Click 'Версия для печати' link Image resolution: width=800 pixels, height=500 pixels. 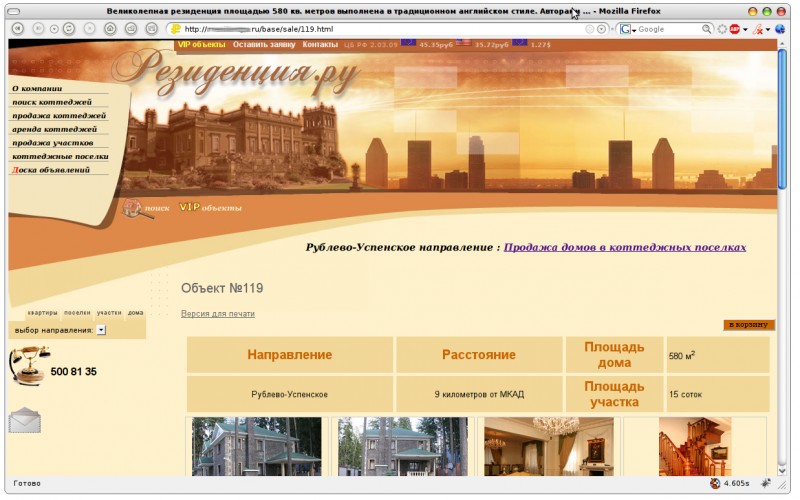(217, 314)
